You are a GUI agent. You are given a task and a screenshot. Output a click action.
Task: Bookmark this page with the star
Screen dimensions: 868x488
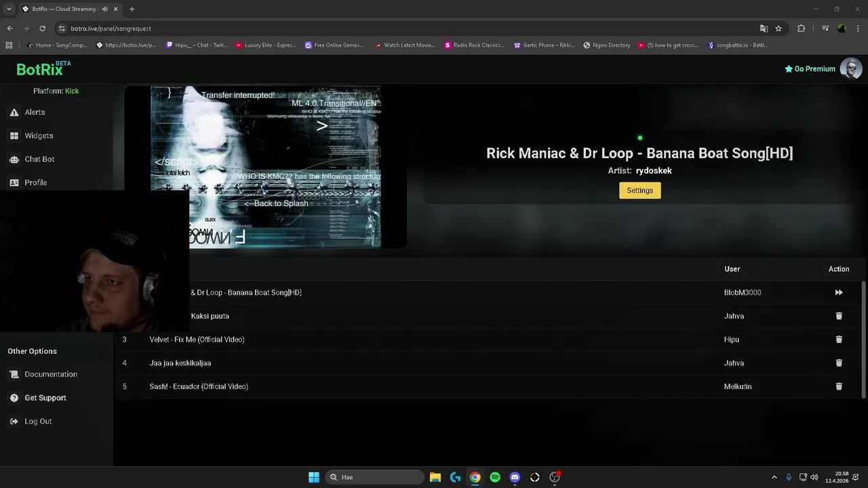point(778,28)
